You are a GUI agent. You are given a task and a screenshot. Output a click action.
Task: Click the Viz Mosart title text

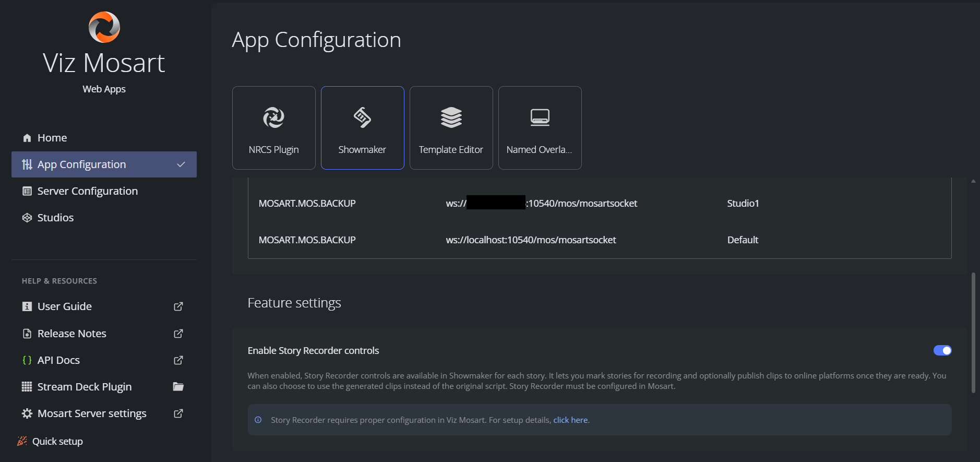click(x=104, y=63)
